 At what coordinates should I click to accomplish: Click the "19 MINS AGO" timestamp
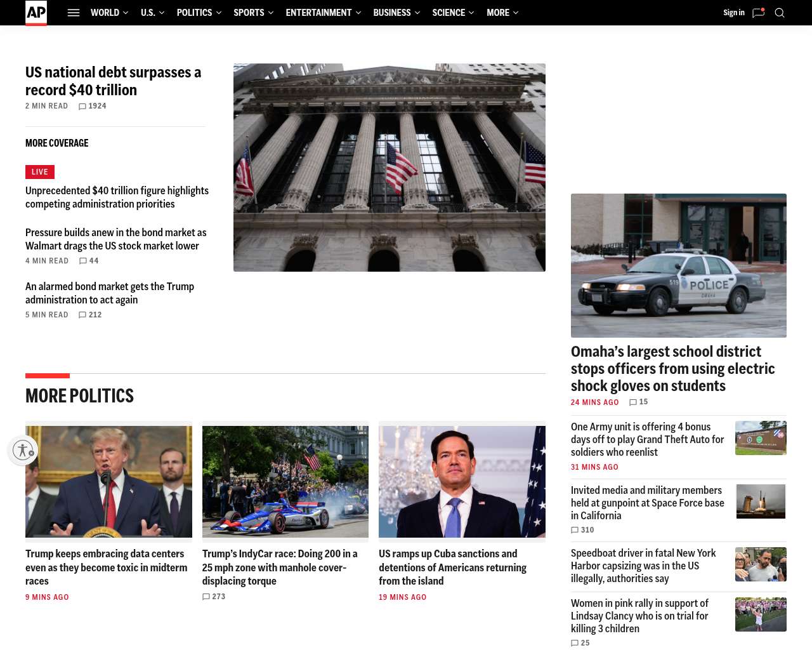coord(403,597)
